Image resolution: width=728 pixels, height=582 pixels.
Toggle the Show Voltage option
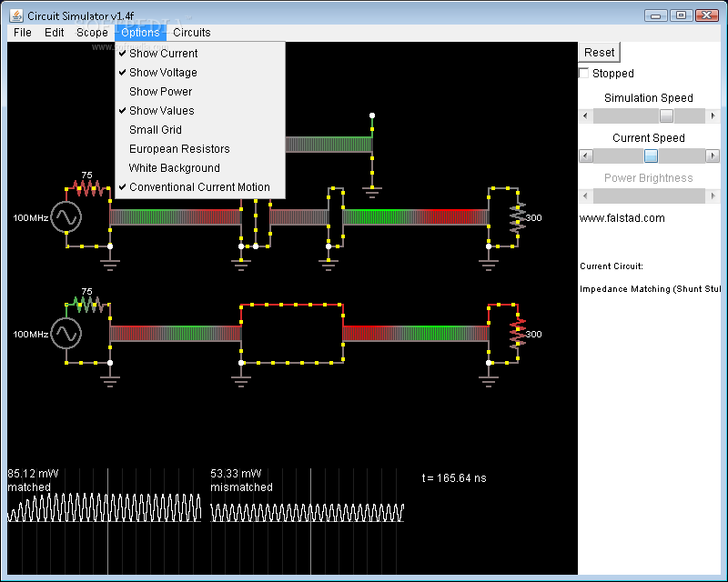pos(200,73)
